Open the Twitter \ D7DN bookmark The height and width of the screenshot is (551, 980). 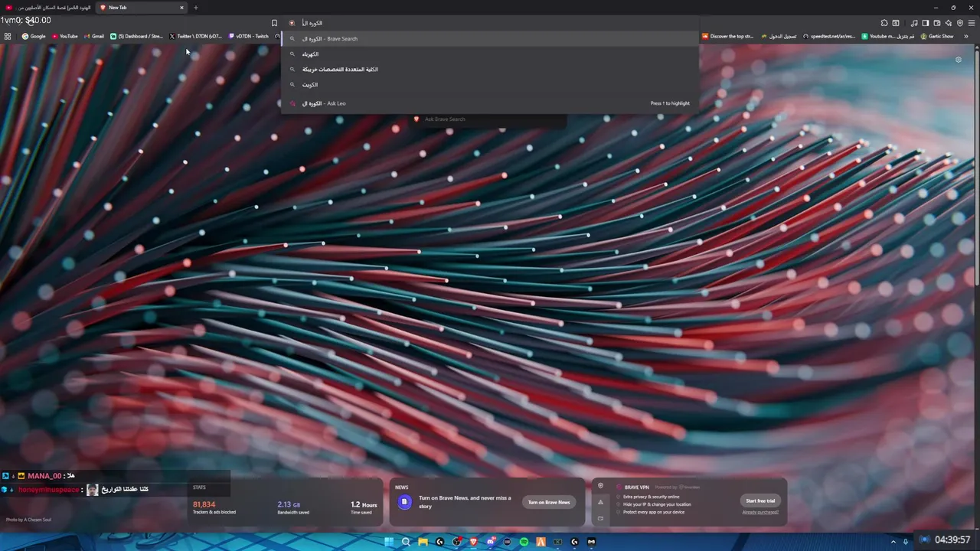(195, 36)
